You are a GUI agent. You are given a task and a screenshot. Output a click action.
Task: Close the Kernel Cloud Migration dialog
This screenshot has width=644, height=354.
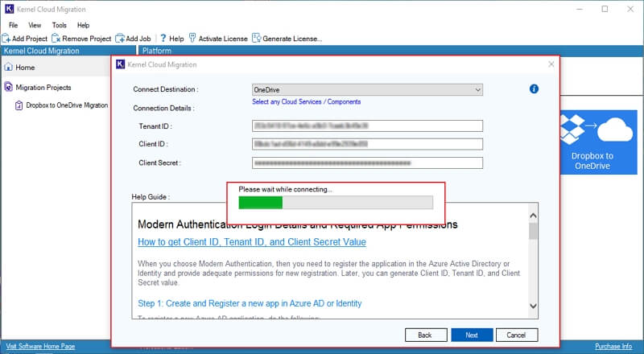click(x=551, y=64)
